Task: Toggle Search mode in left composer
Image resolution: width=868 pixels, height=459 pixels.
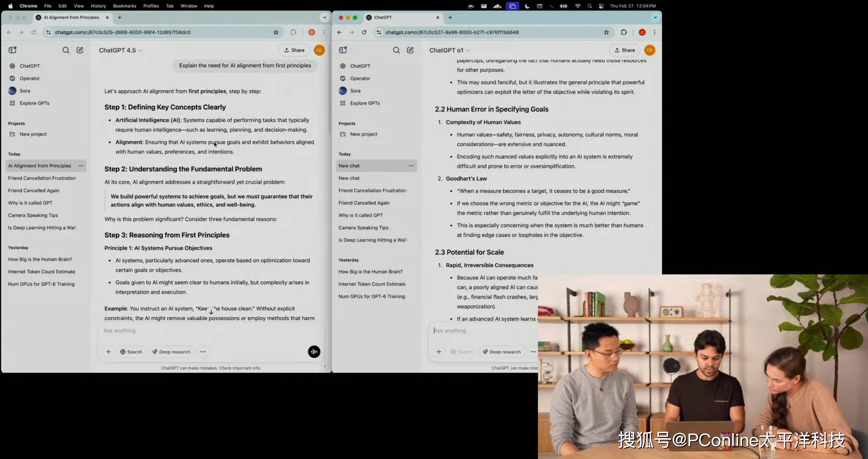Action: click(x=131, y=352)
